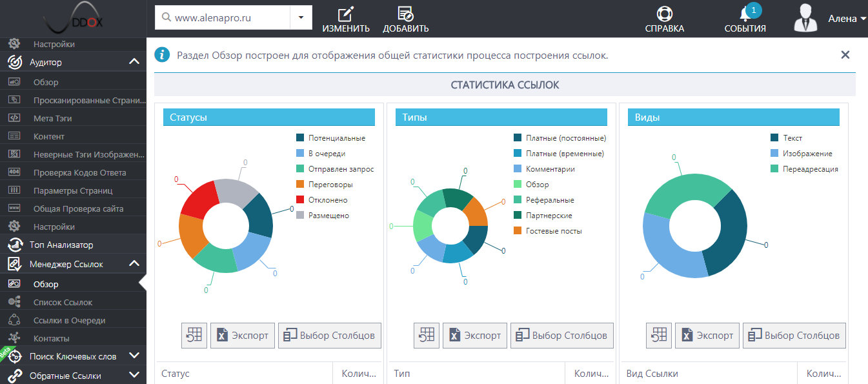
Task: Click the Параметры Страниц sidebar icon
Action: [14, 190]
